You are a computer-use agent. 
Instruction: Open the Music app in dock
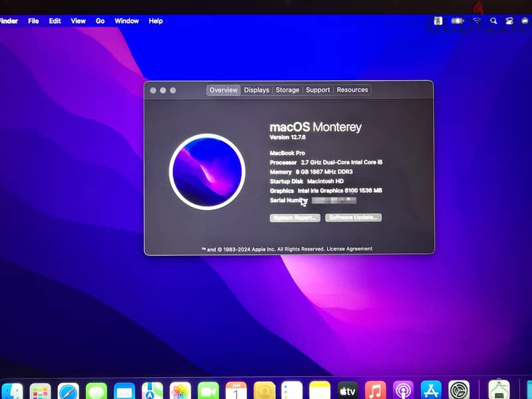[376, 391]
